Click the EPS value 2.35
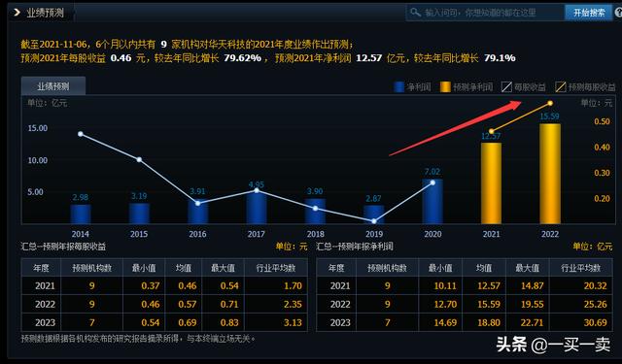This screenshot has height=364, width=622. 293,305
